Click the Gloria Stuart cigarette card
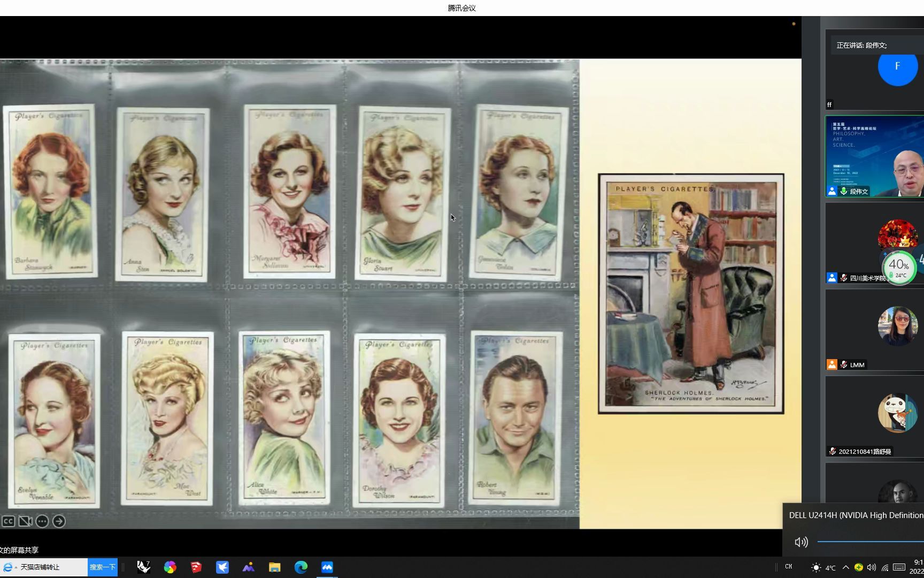Image resolution: width=924 pixels, height=578 pixels. (x=404, y=193)
